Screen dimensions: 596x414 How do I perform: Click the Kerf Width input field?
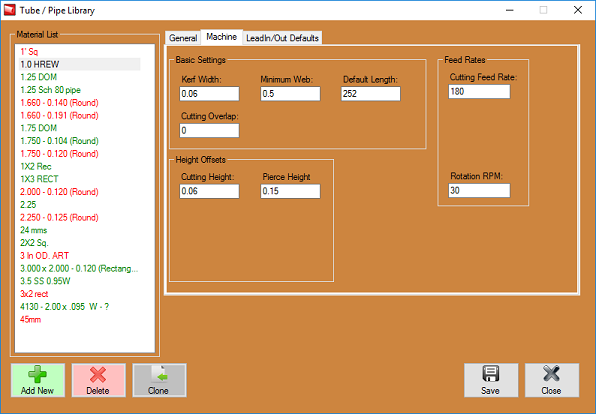[209, 94]
